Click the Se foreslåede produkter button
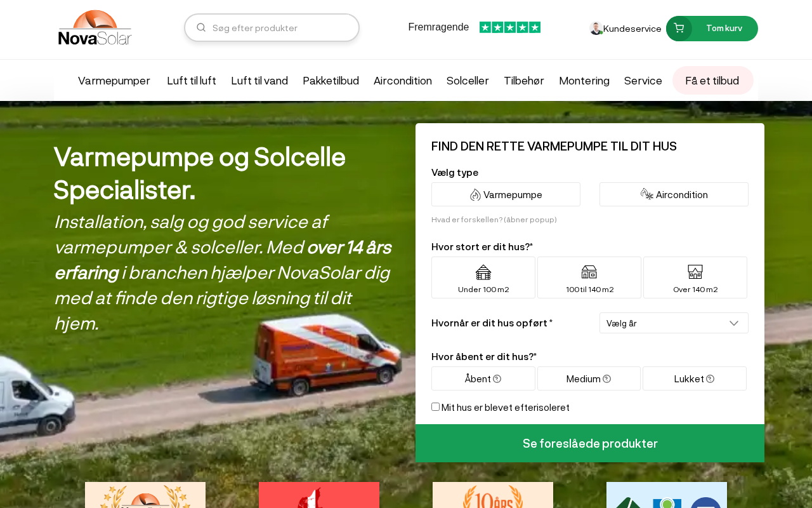Screen dimensions: 812x508 [590, 443]
